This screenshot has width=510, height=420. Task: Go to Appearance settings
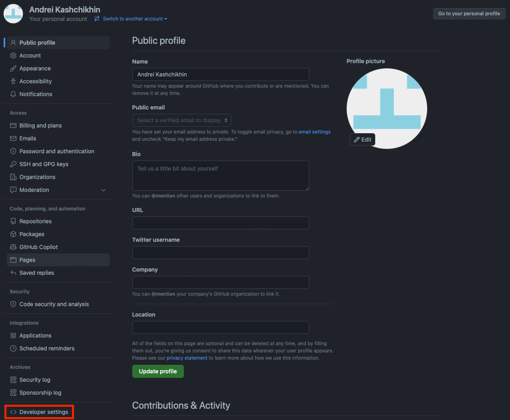coord(58,68)
